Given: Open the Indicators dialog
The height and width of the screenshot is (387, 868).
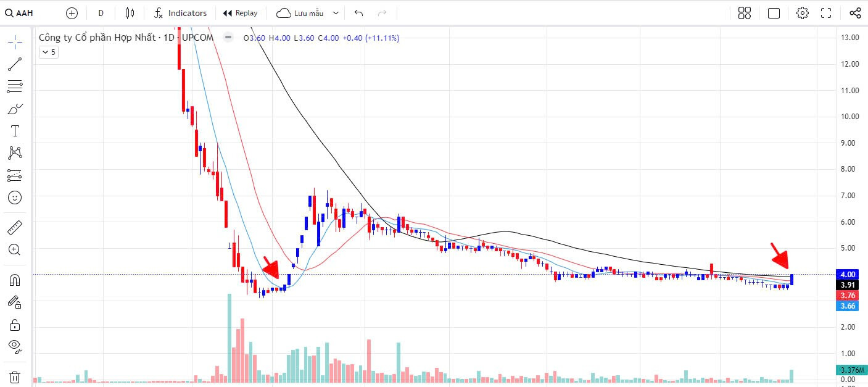Looking at the screenshot, I should pos(181,13).
